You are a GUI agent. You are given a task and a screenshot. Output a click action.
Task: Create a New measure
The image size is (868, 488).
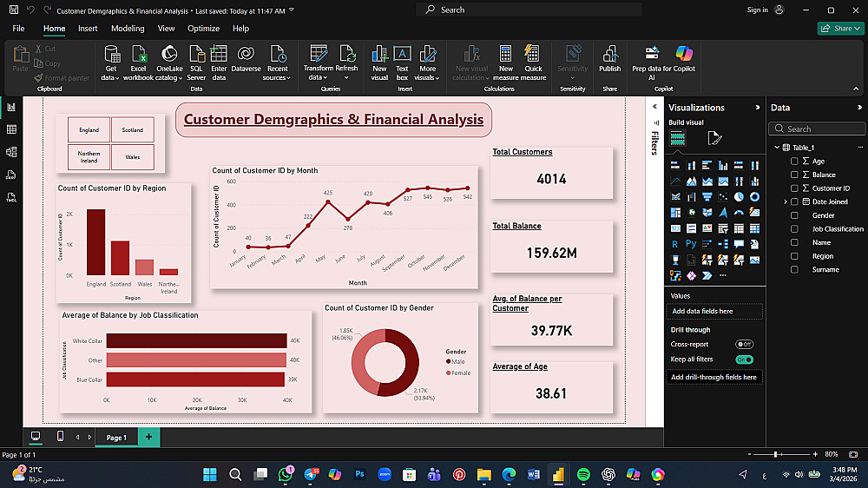(505, 63)
